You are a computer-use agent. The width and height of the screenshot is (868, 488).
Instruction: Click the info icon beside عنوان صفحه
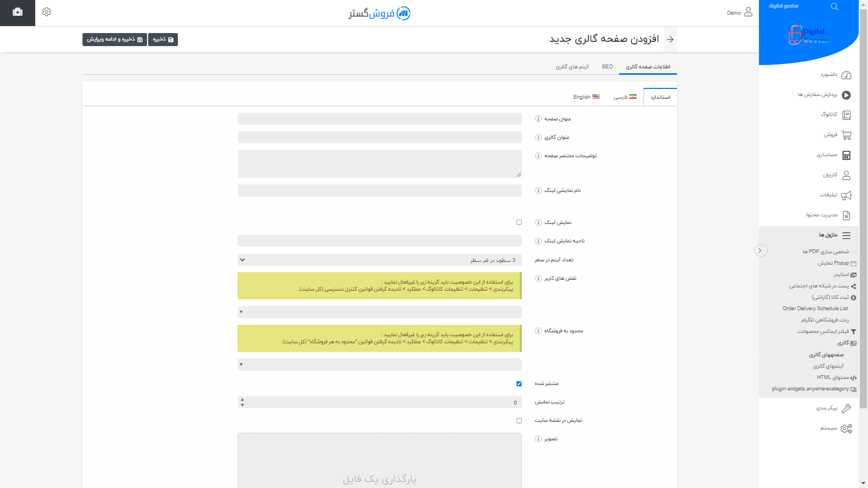[538, 119]
